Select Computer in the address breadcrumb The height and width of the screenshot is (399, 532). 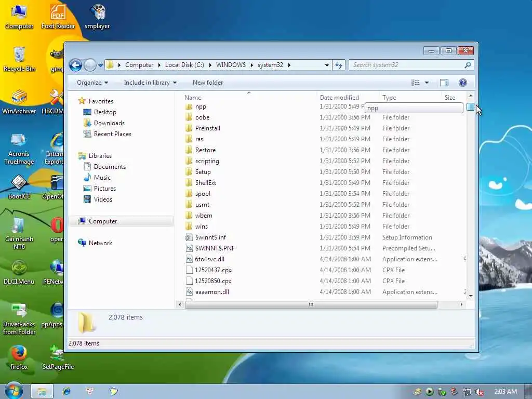pos(139,65)
